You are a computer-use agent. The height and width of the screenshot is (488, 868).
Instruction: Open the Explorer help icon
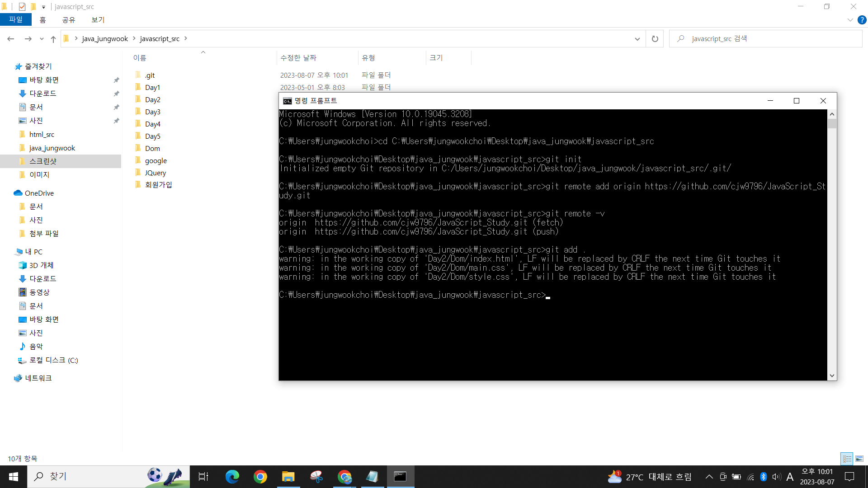[862, 20]
